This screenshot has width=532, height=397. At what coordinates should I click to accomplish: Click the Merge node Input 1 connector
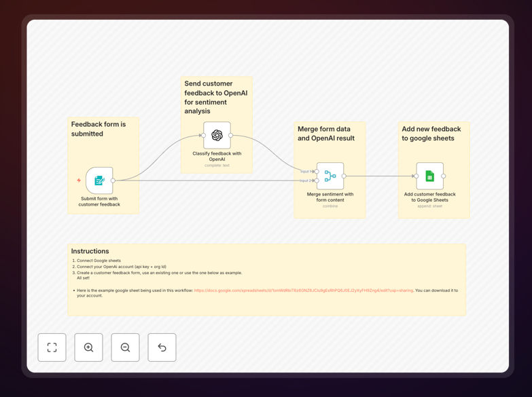click(317, 172)
